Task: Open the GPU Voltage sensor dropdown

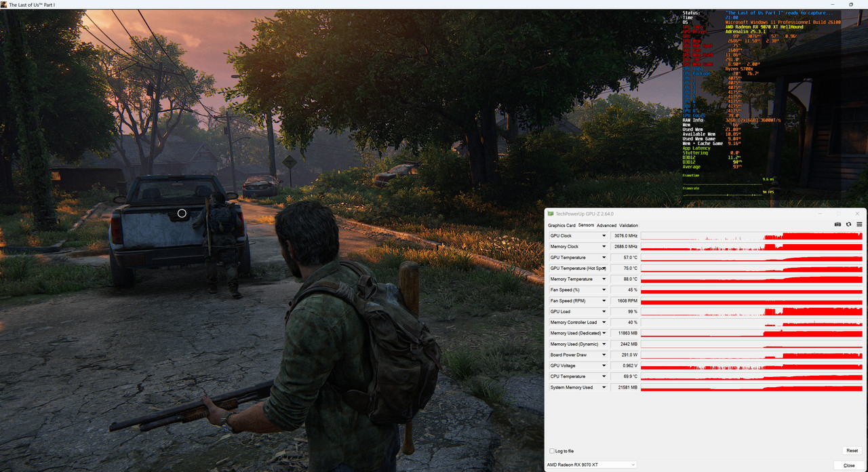Action: [604, 366]
